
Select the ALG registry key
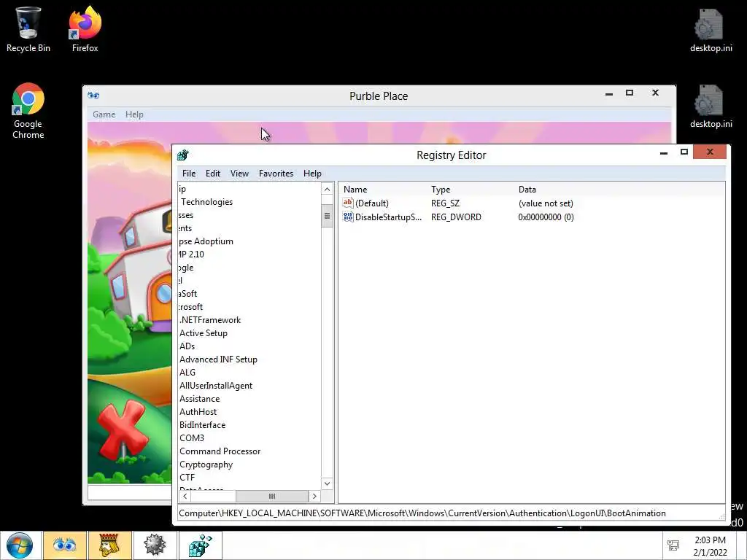[x=187, y=373]
